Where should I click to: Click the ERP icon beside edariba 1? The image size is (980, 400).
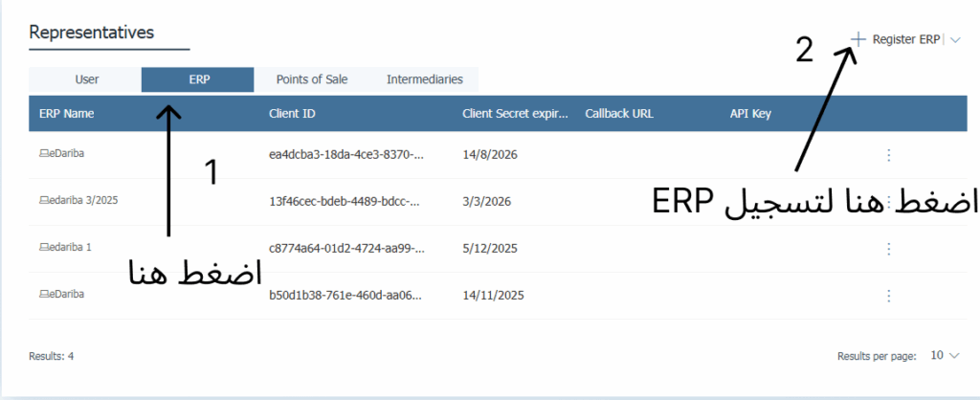coord(44,247)
